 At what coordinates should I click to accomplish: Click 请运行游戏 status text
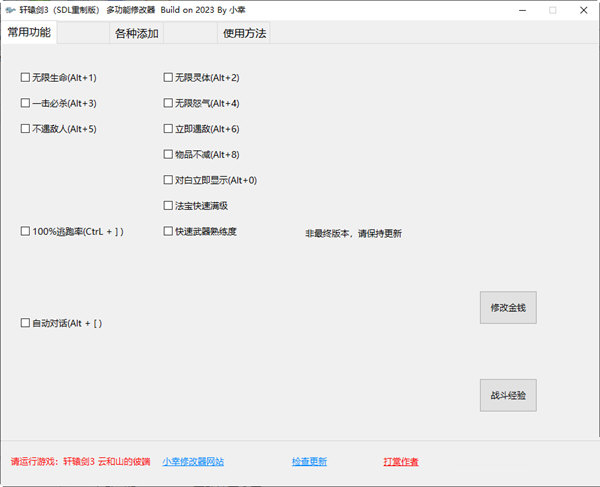(x=80, y=462)
